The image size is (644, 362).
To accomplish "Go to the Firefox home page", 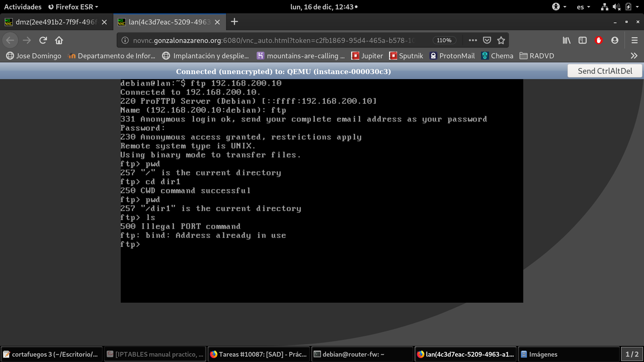I will 59,40.
